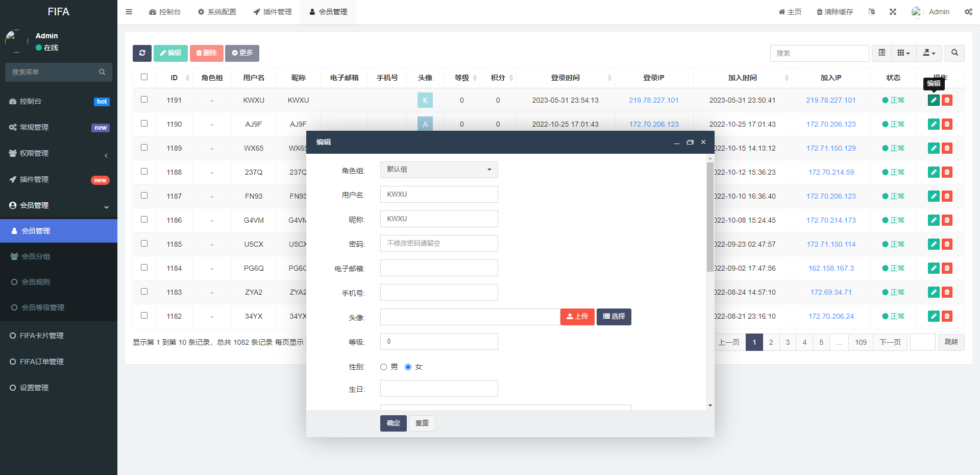This screenshot has width=980, height=475.
Task: Delete member 1186 using the trash icon
Action: tap(947, 220)
